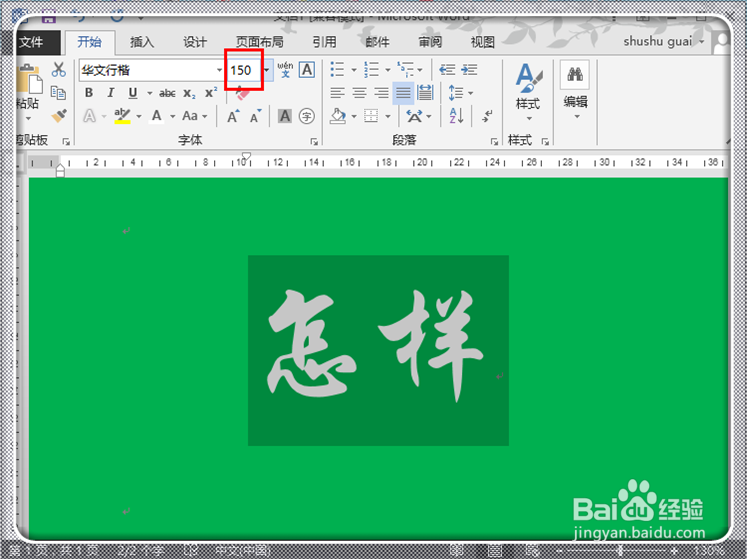Open the 文件 File tab
The width and height of the screenshot is (747, 559).
(38, 42)
